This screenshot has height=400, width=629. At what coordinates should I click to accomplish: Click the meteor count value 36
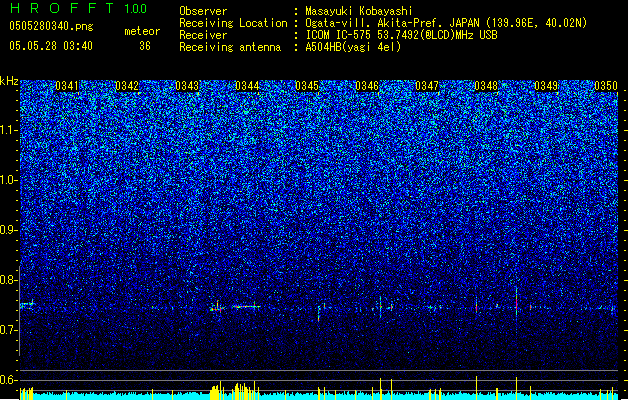click(145, 46)
